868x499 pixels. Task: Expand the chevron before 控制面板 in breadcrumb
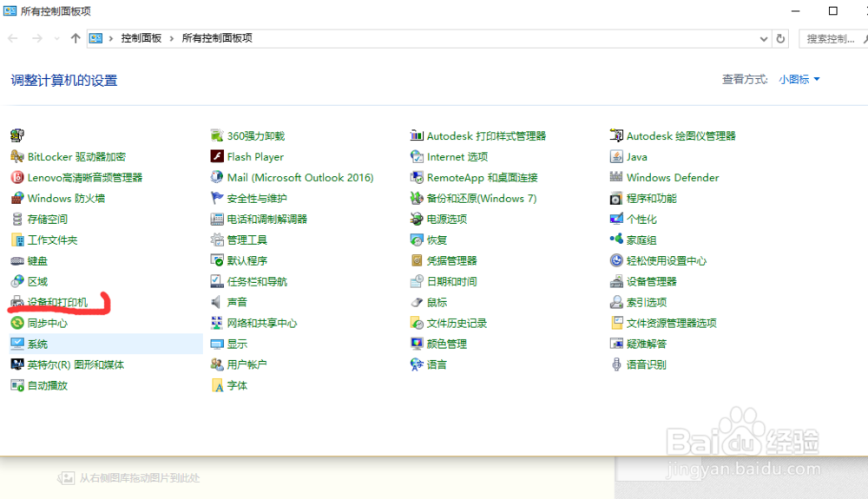[111, 38]
